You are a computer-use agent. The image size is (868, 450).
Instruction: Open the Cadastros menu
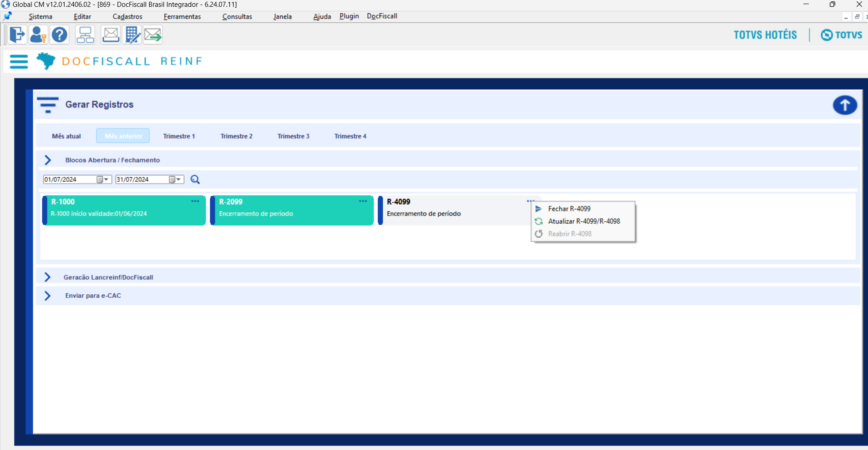(127, 17)
